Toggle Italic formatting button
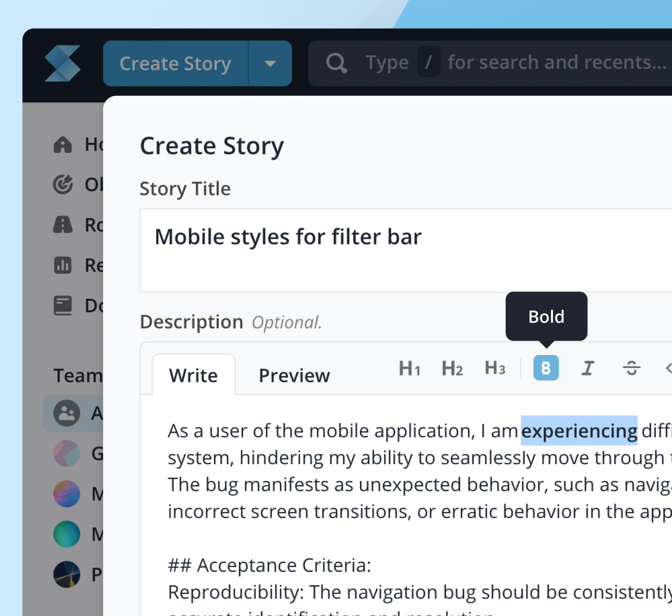Screen dimensions: 672x616 coord(588,368)
